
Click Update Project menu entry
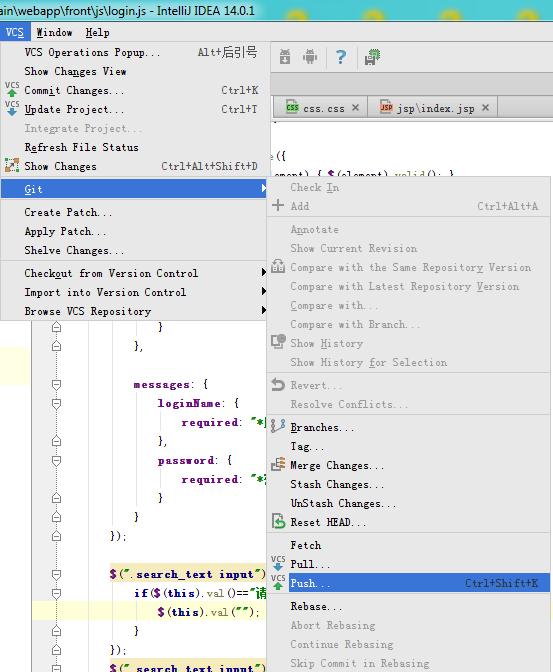click(x=135, y=109)
